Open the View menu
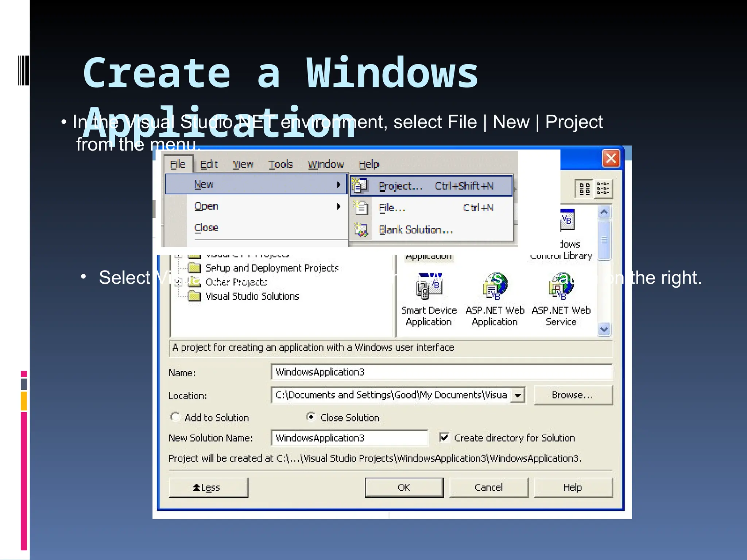Image resolution: width=747 pixels, height=560 pixels. tap(243, 164)
